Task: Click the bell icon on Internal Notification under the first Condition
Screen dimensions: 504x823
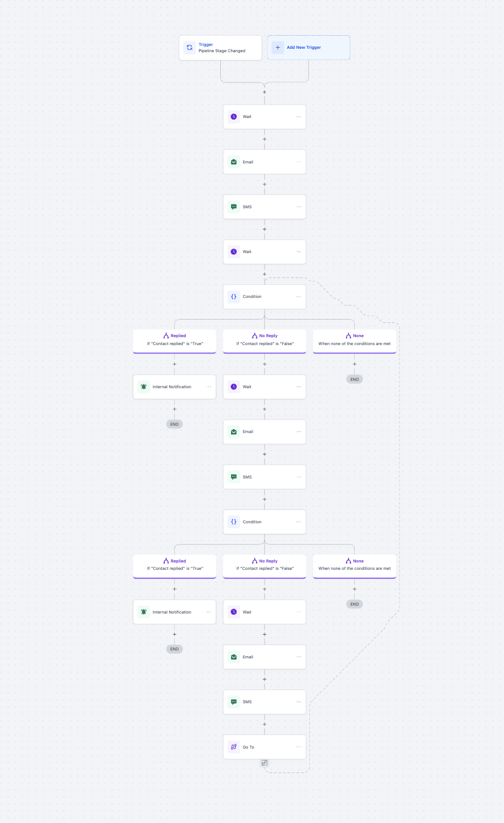Action: tap(144, 387)
